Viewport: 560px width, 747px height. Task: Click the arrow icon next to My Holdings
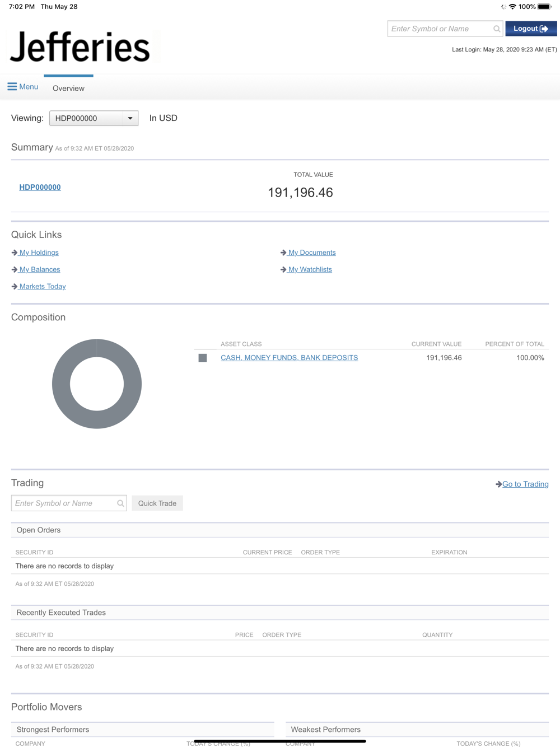tap(15, 253)
